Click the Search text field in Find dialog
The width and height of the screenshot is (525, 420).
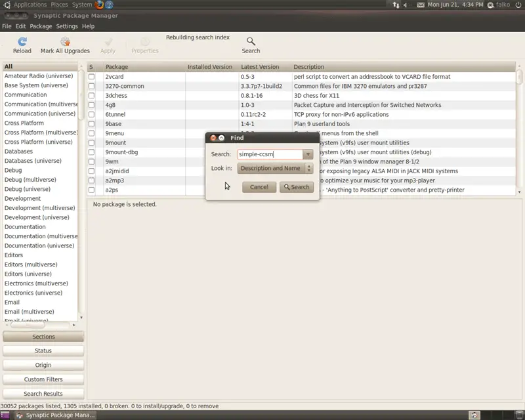[270, 154]
